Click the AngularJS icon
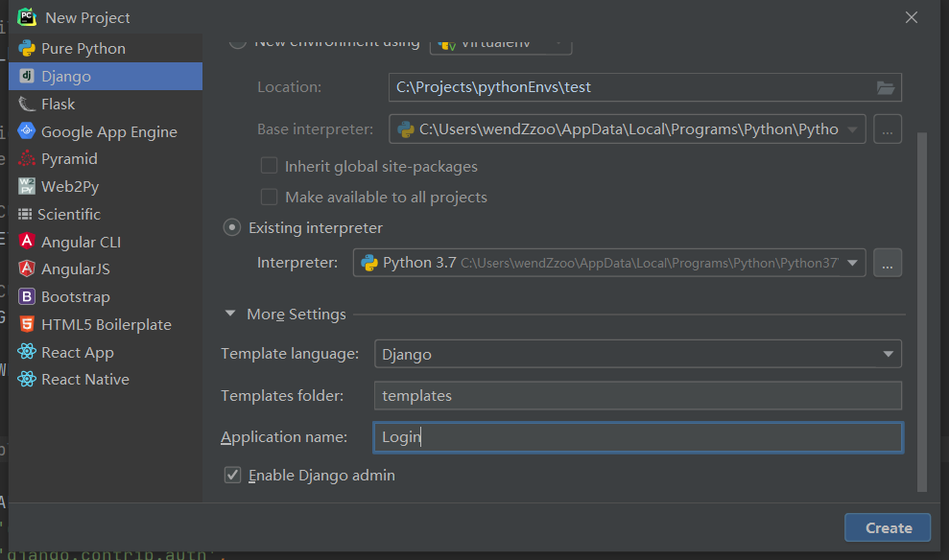The height and width of the screenshot is (560, 949). (27, 268)
